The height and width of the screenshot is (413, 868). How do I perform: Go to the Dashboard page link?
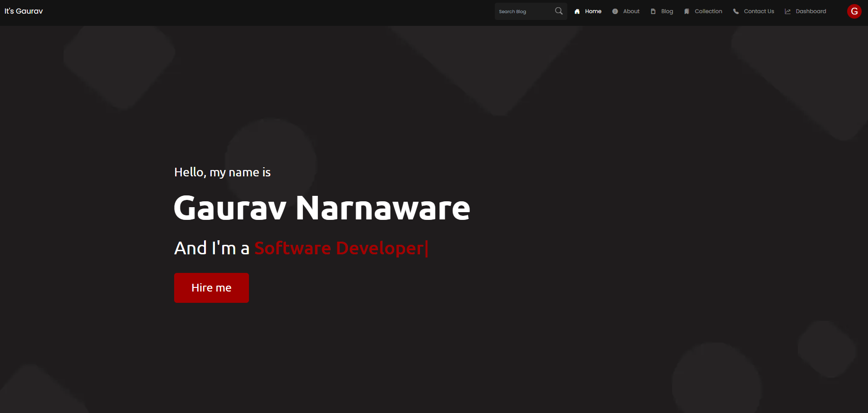[x=811, y=11]
